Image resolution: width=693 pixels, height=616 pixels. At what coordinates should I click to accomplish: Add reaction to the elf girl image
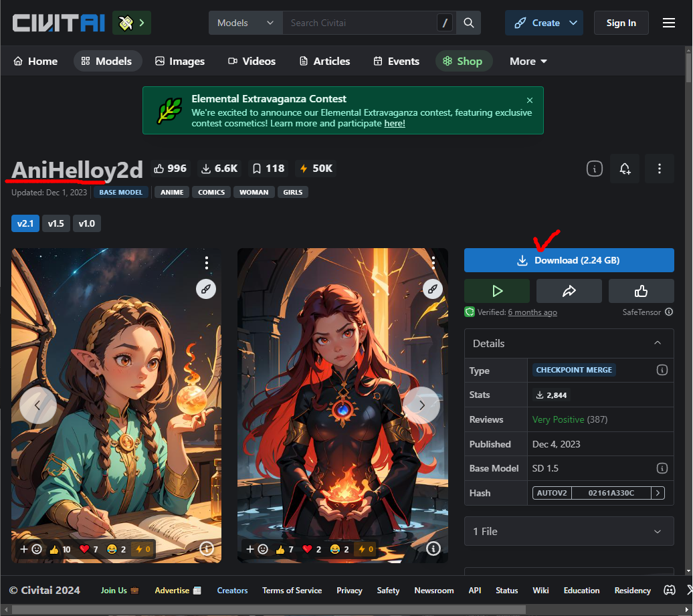[x=31, y=549]
